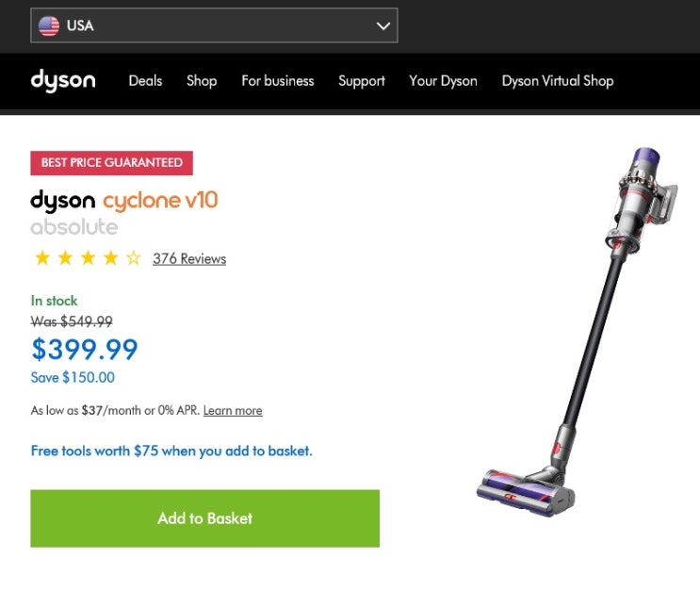
Task: Click the Dyson Cyclone V10 Absolute title
Action: click(124, 213)
